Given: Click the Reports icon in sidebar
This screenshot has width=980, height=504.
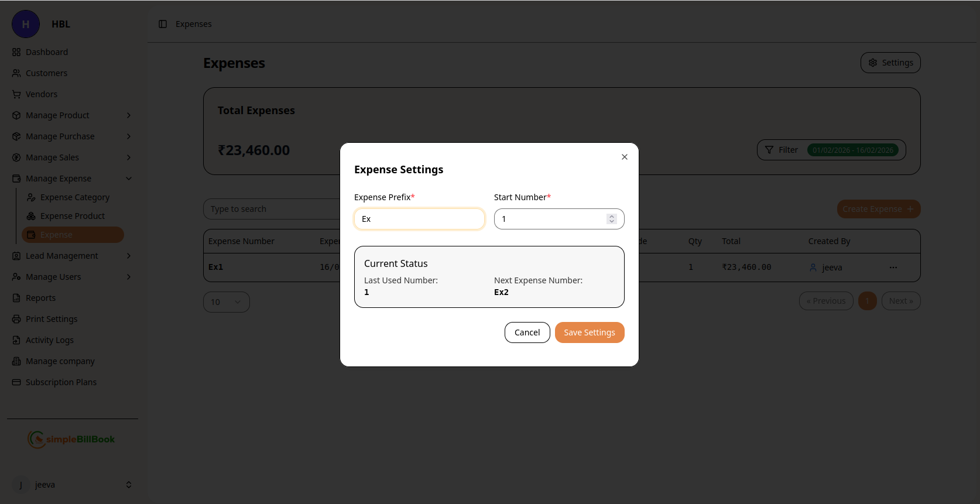Looking at the screenshot, I should tap(16, 298).
